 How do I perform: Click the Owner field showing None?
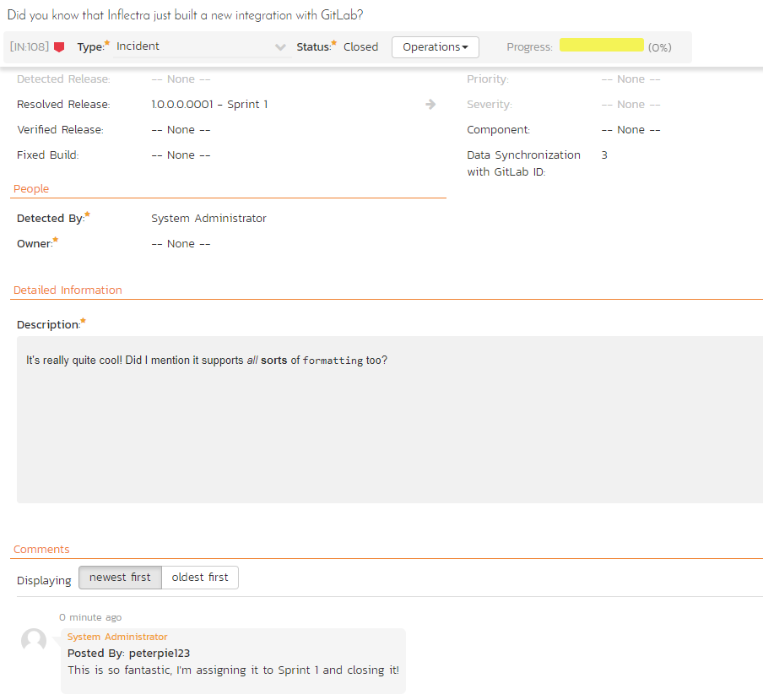coord(181,244)
